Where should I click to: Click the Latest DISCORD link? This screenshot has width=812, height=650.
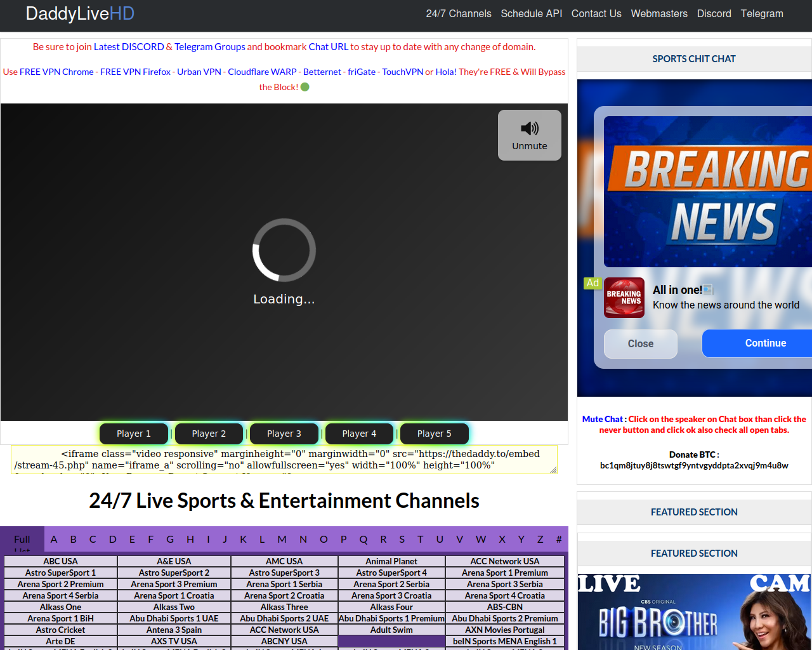pyautogui.click(x=129, y=46)
